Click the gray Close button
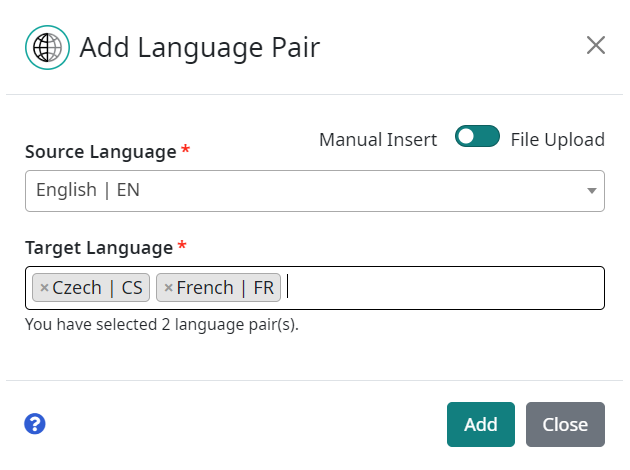This screenshot has width=630, height=470. pos(565,424)
